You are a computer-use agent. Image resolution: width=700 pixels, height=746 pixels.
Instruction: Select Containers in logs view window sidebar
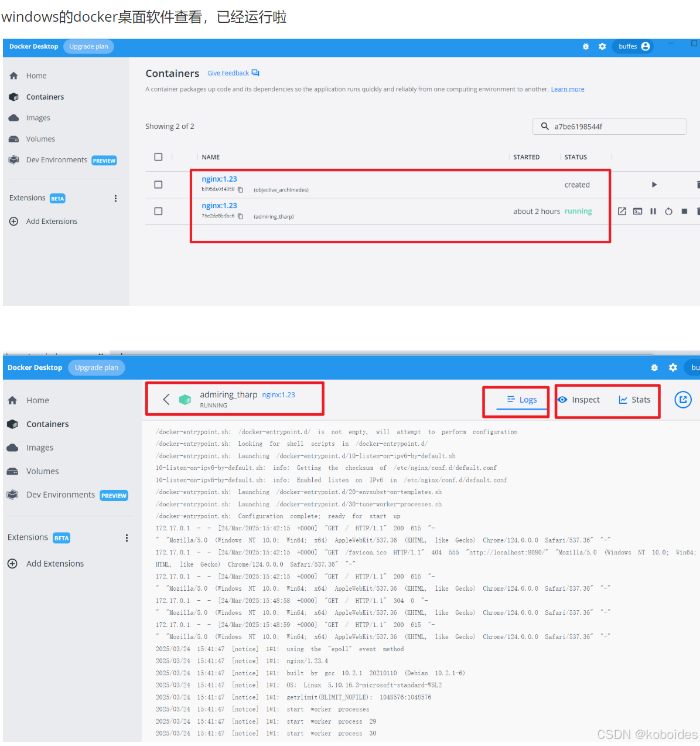(47, 424)
